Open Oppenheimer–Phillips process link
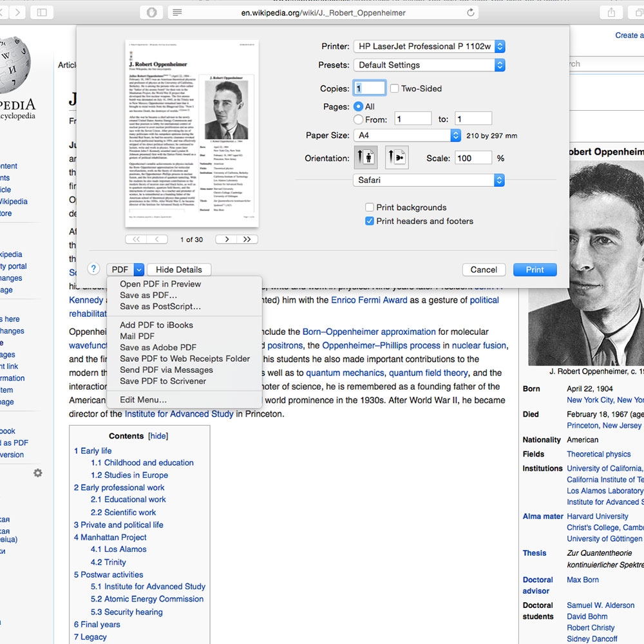Image resolution: width=644 pixels, height=644 pixels. coord(381,345)
